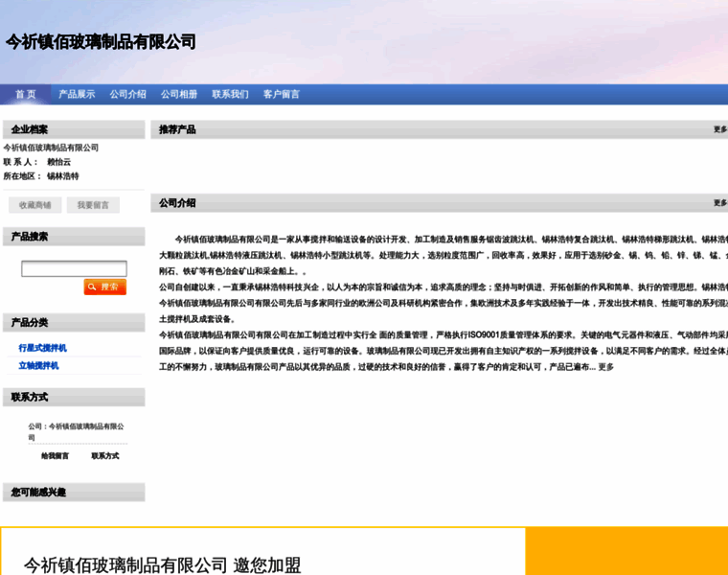Screen dimensions: 728x575
Task: Click 更多 in the 公司介绍 section header
Action: [719, 203]
